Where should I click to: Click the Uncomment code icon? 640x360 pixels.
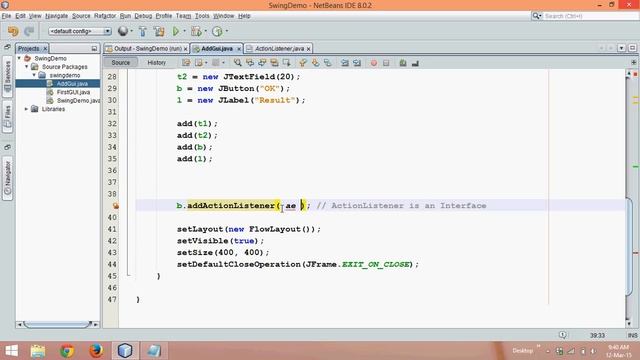tap(415, 63)
